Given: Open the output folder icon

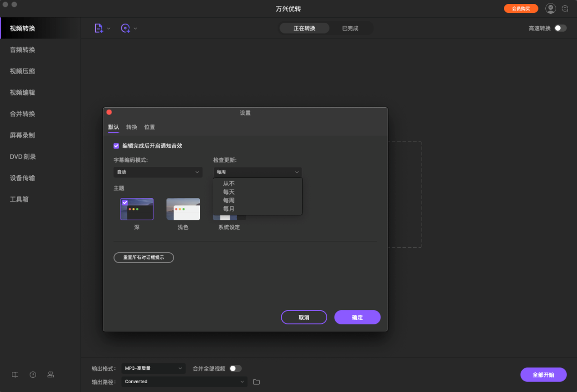Looking at the screenshot, I should click(256, 381).
